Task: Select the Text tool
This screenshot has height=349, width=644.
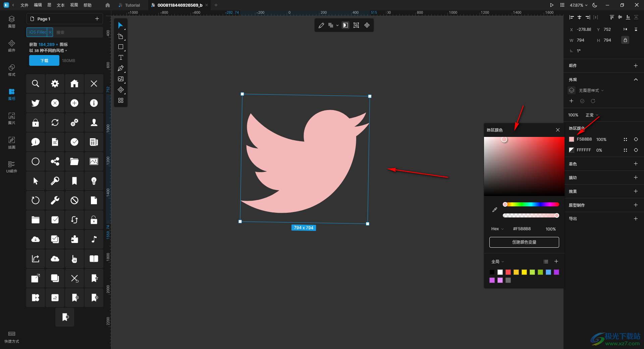Action: (120, 58)
